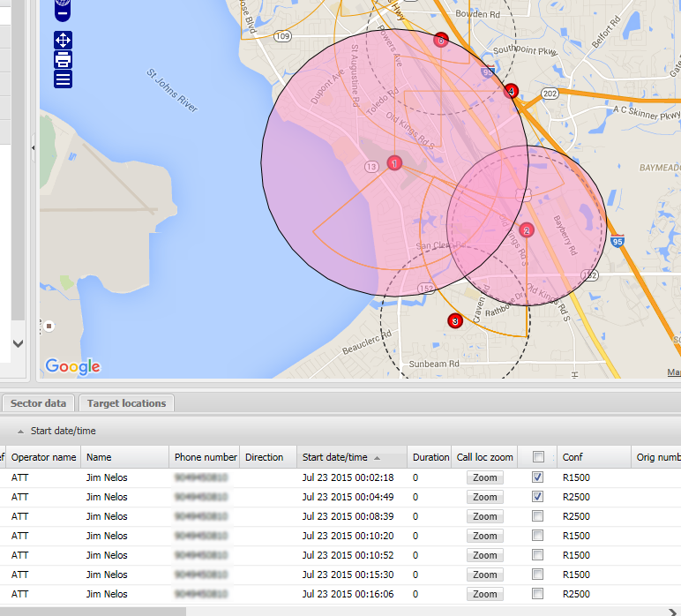Click the print map icon
The image size is (681, 616).
63,60
